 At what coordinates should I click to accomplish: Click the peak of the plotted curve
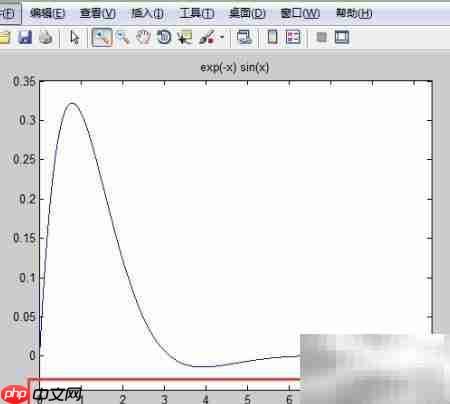pyautogui.click(x=72, y=103)
